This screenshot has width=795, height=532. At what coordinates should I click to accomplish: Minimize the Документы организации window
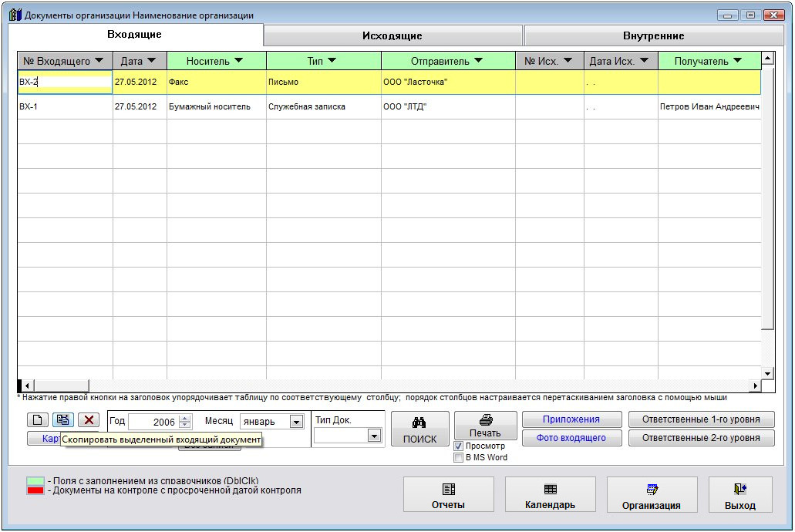[x=728, y=15]
